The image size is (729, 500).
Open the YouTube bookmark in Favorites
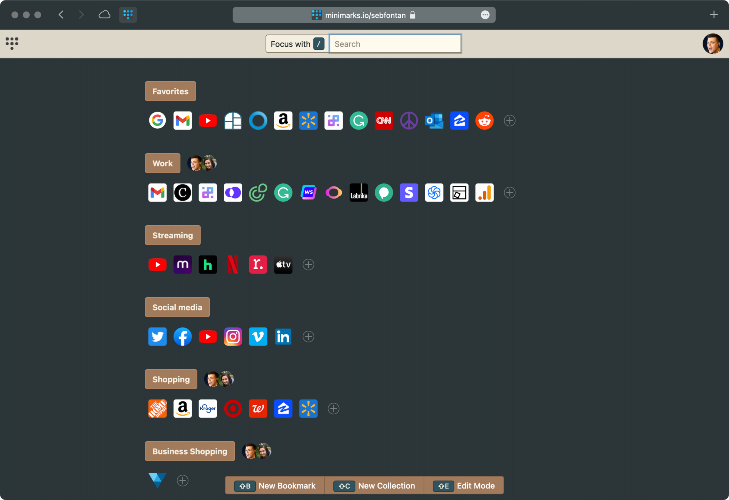click(208, 120)
